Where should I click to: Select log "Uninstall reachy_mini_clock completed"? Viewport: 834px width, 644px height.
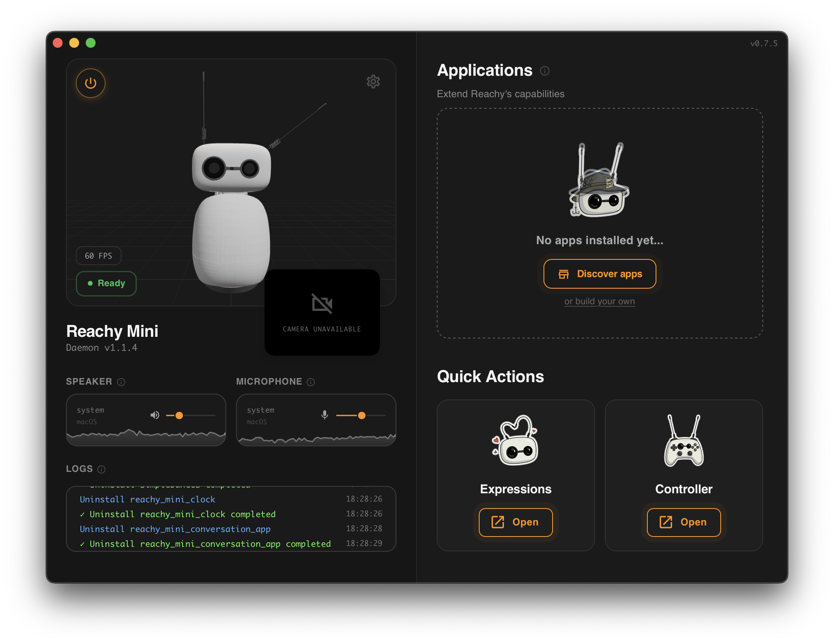tap(178, 514)
